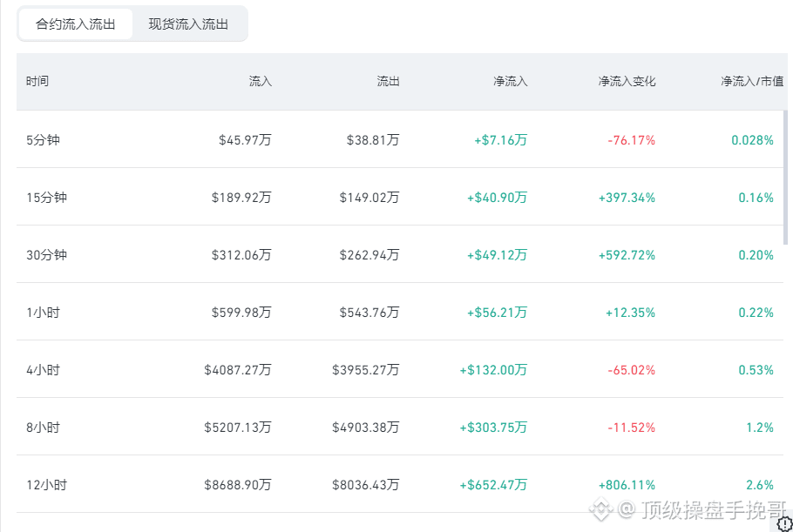Click the watermark logo icon beside 顶级操盘手挽哥
This screenshot has height=532, width=793.
point(600,508)
